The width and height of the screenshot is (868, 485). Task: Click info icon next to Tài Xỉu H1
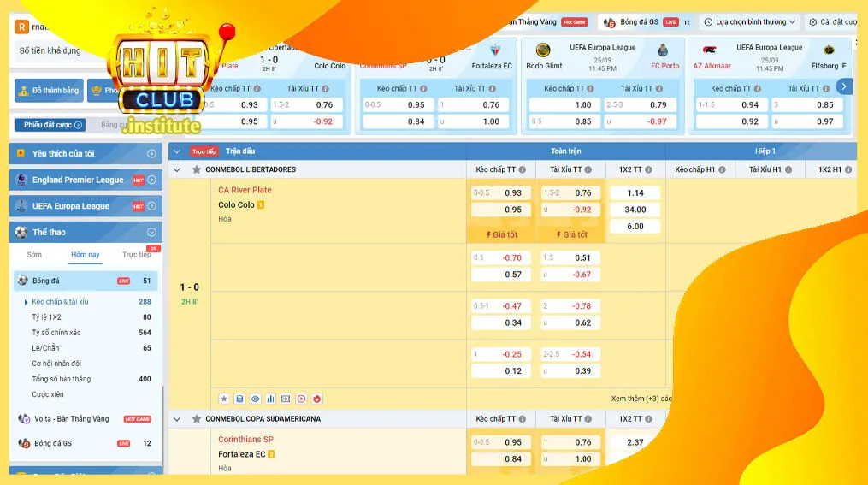[788, 170]
